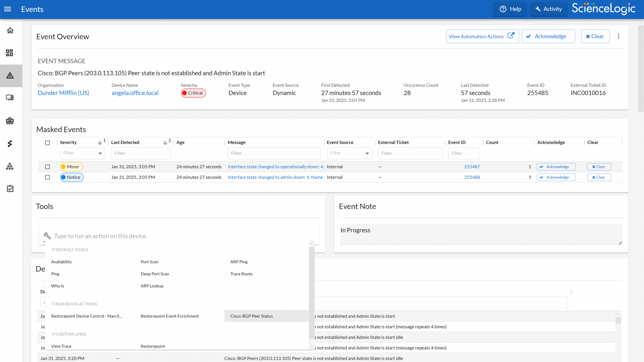The height and width of the screenshot is (362, 644).
Task: Open the Dashboards sidebar icon
Action: (10, 53)
